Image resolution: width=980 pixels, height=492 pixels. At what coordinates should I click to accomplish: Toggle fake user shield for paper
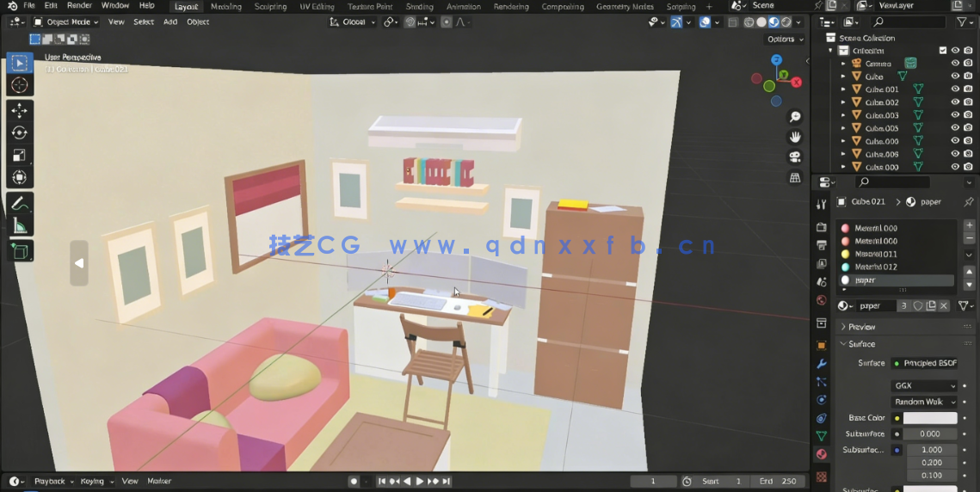pyautogui.click(x=918, y=305)
